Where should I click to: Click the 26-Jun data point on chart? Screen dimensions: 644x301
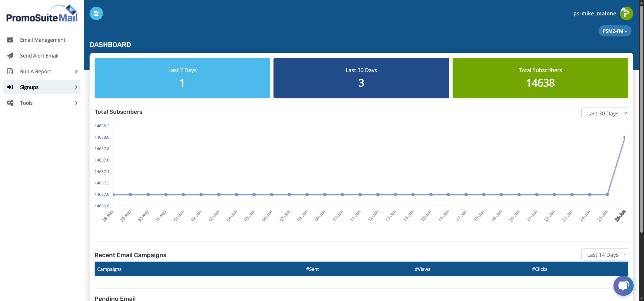pos(624,137)
